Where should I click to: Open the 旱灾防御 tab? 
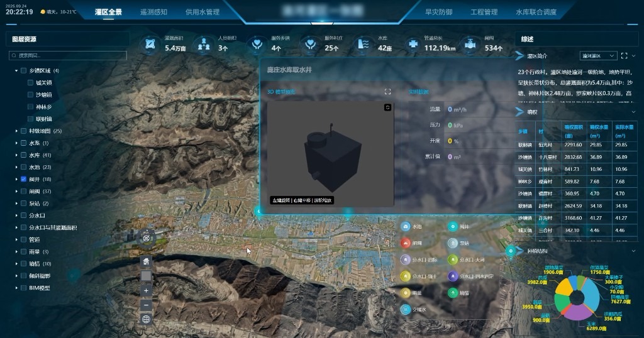click(438, 12)
